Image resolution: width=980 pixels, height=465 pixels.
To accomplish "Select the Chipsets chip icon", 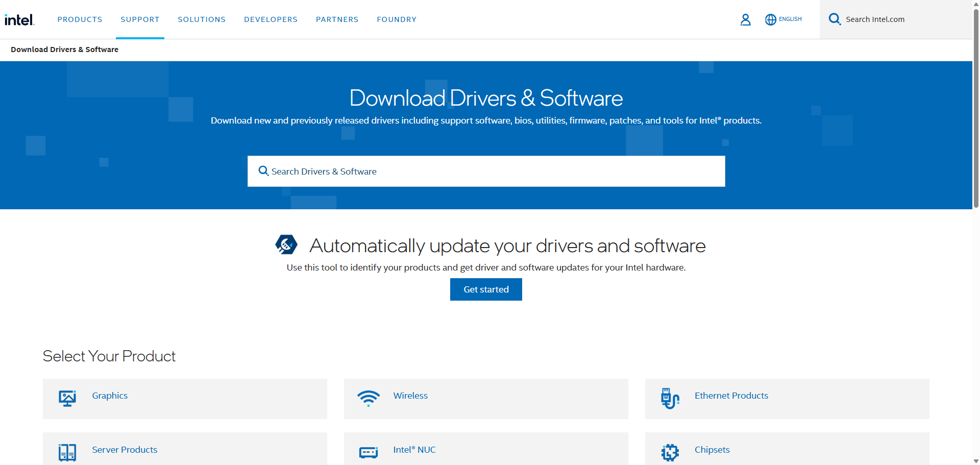I will tap(669, 452).
